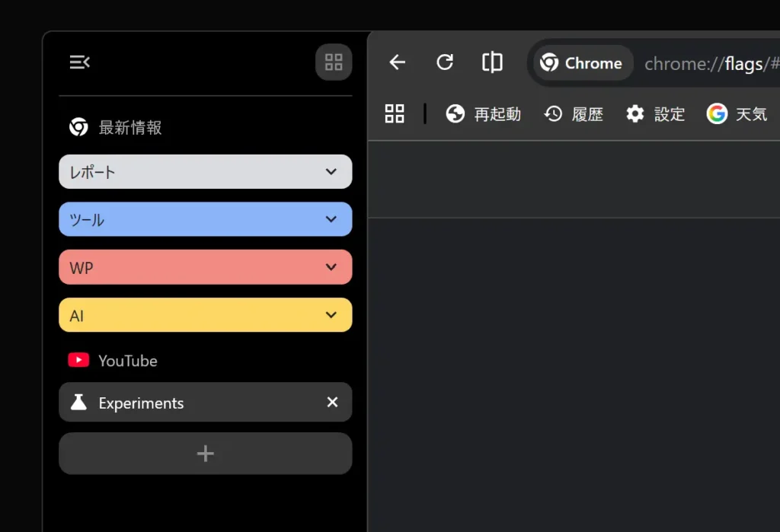Reload the page with the refresh icon
The width and height of the screenshot is (780, 532).
[445, 63]
